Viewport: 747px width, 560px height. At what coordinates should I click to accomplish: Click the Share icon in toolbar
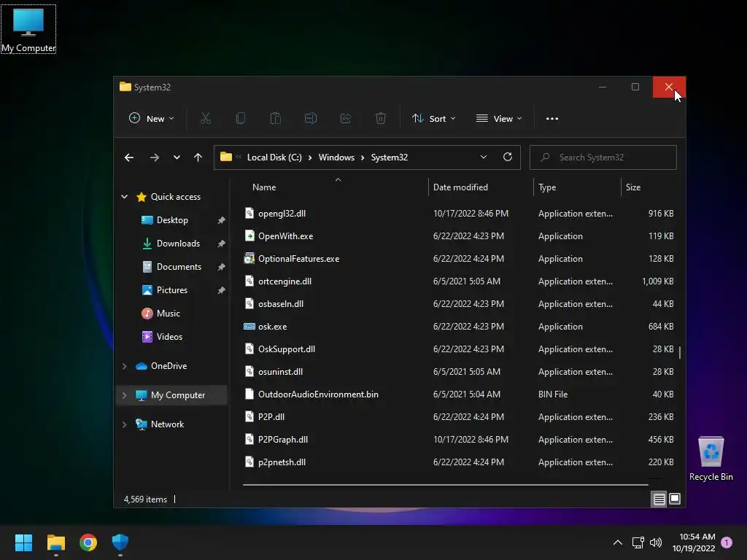[345, 118]
